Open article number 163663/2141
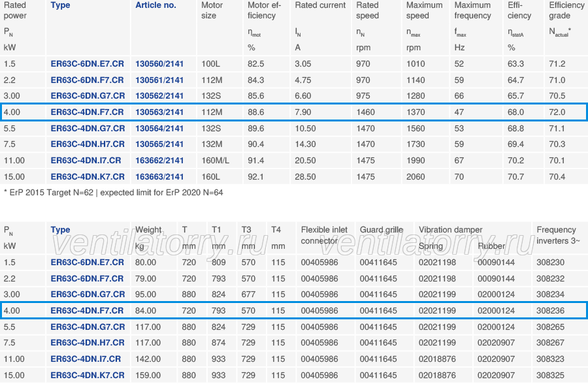 pos(159,176)
